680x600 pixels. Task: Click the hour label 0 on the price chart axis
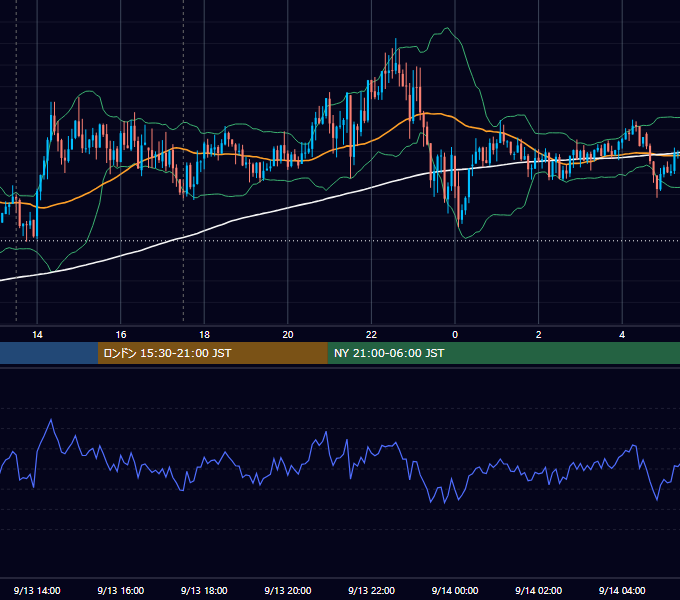point(455,335)
